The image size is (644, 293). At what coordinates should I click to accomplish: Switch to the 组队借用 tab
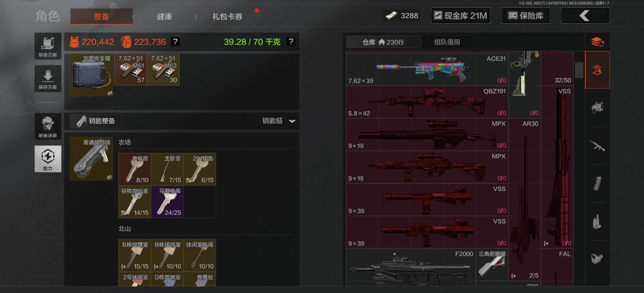pos(447,42)
